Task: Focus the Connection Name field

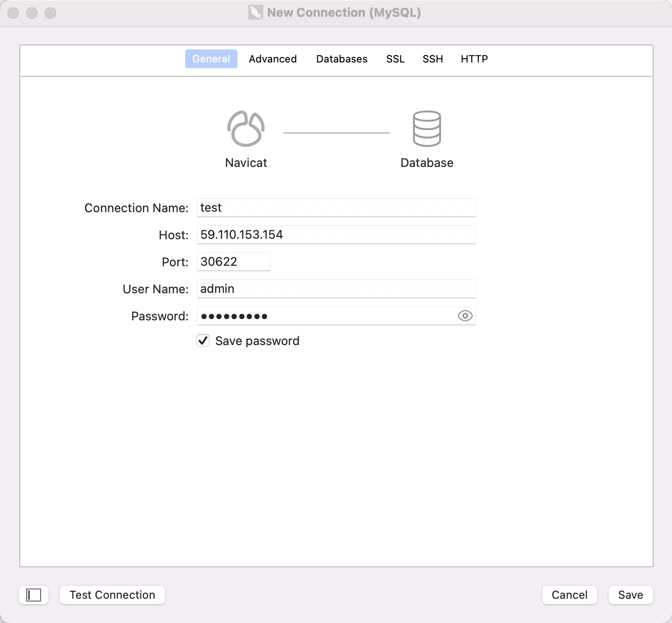Action: tap(336, 208)
